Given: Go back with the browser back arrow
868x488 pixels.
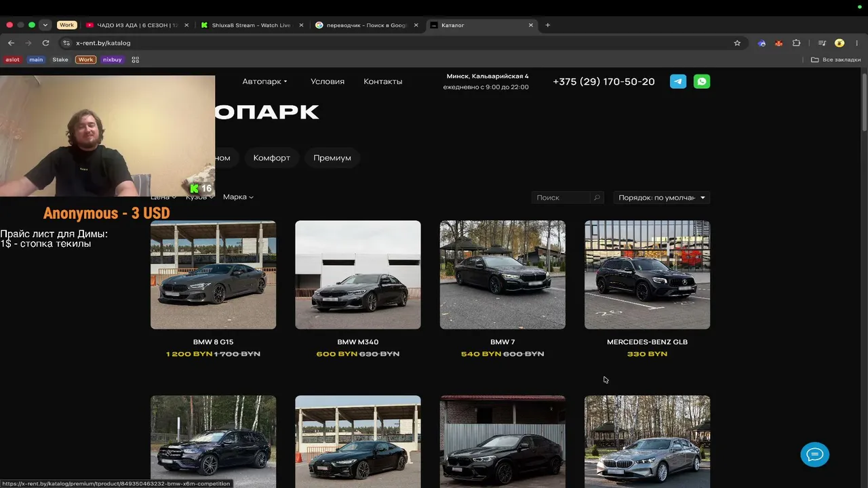Looking at the screenshot, I should click(x=11, y=43).
